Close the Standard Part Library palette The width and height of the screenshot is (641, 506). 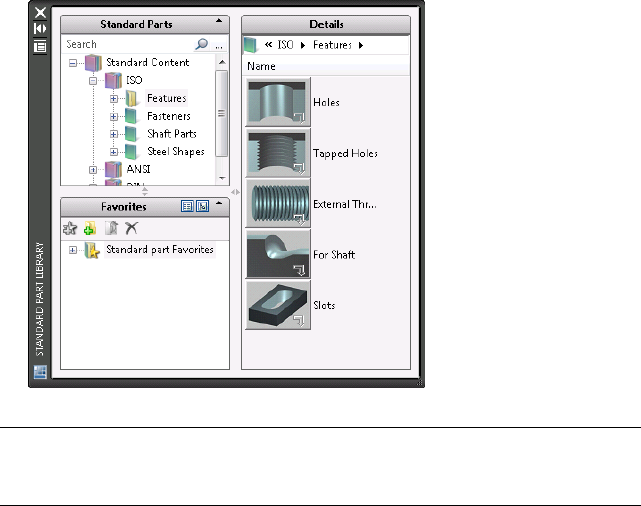40,12
